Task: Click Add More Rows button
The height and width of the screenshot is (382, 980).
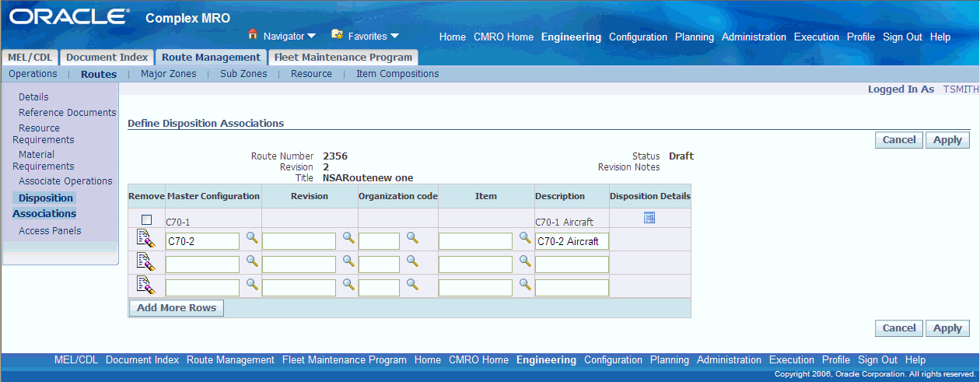Action: [x=176, y=308]
